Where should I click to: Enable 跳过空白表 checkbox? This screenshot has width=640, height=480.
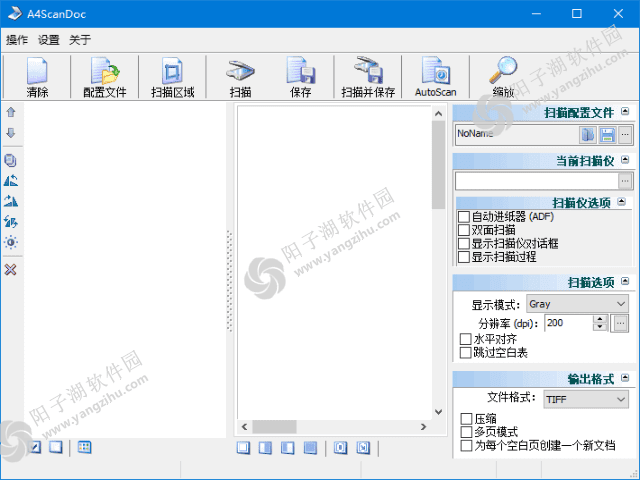click(466, 353)
